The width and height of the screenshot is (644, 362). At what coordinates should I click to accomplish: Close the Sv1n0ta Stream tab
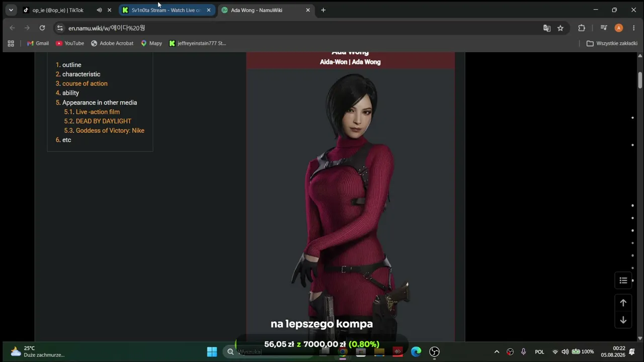209,10
